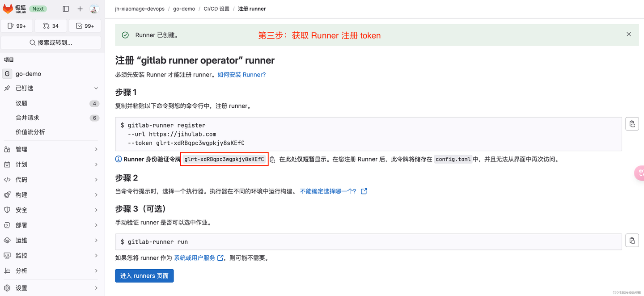Image resolution: width=644 pixels, height=296 pixels.
Task: Expand the 安全 menu chevron
Action: coord(96,210)
